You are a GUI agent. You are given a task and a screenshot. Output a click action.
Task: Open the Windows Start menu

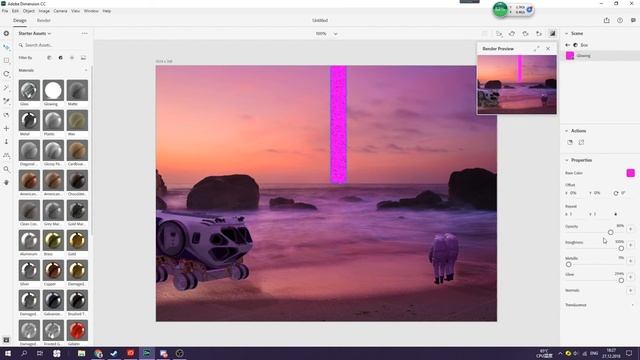tap(8, 353)
